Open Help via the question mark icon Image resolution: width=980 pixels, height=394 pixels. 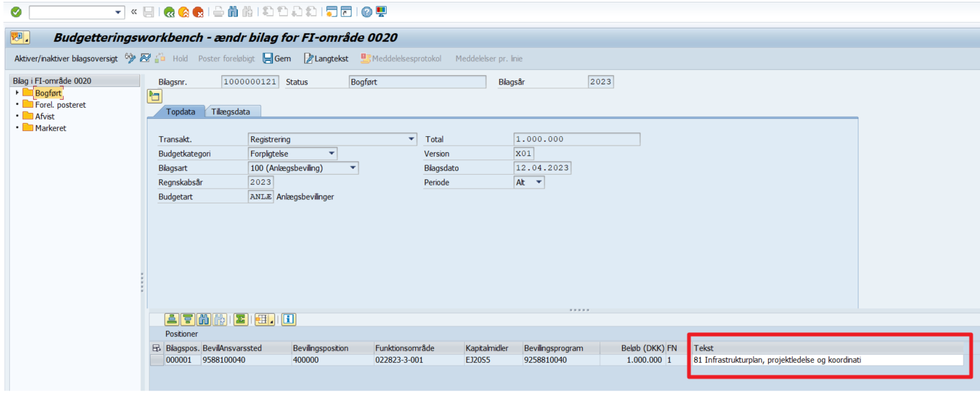pyautogui.click(x=366, y=12)
